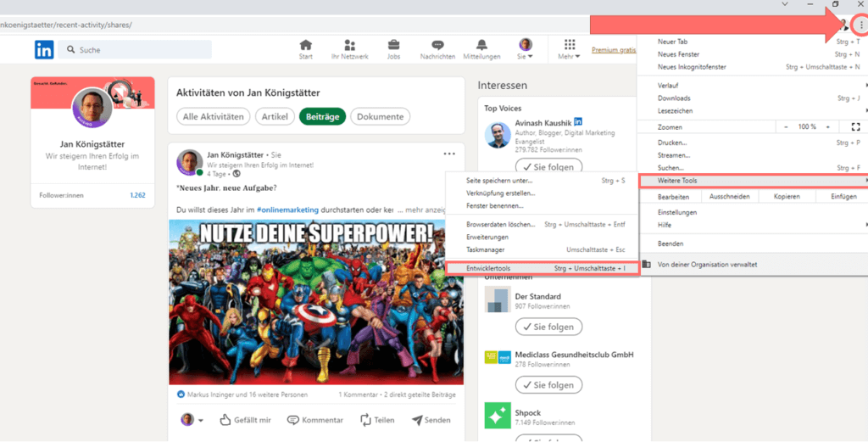Viewport: 868px width, 442px height.
Task: Open Erweiterungen from submenu
Action: pyautogui.click(x=542, y=237)
